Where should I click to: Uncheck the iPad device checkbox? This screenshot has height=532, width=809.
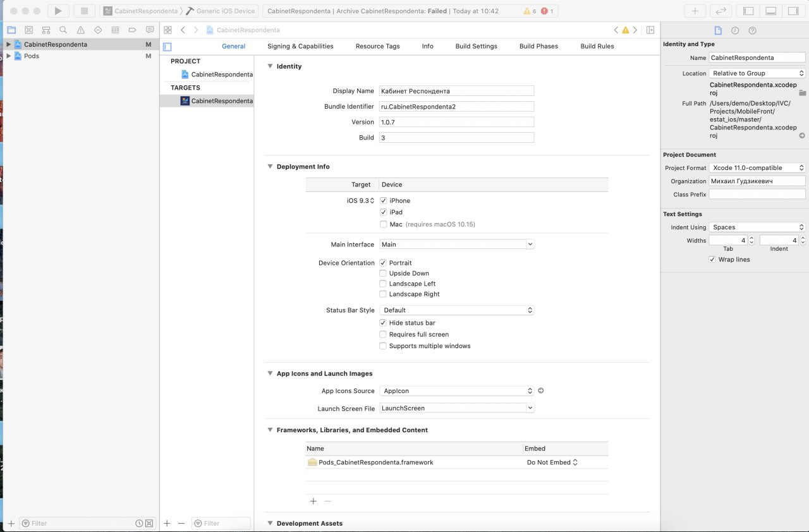(383, 212)
